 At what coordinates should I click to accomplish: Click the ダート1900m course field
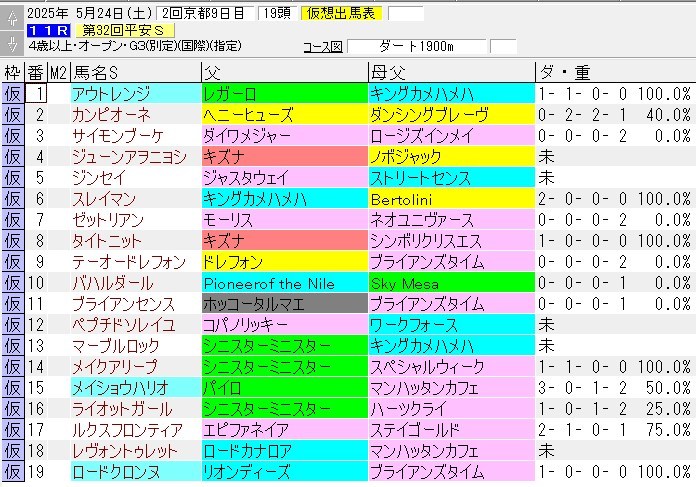417,46
